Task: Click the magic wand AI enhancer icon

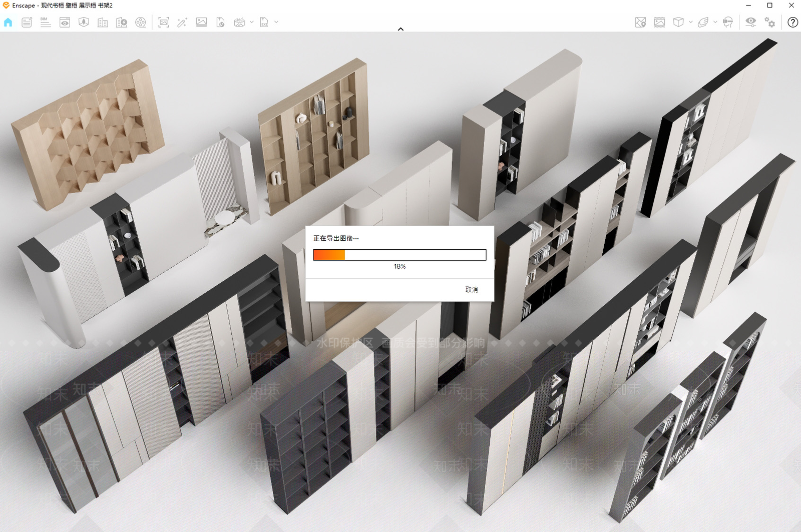Action: tap(182, 23)
